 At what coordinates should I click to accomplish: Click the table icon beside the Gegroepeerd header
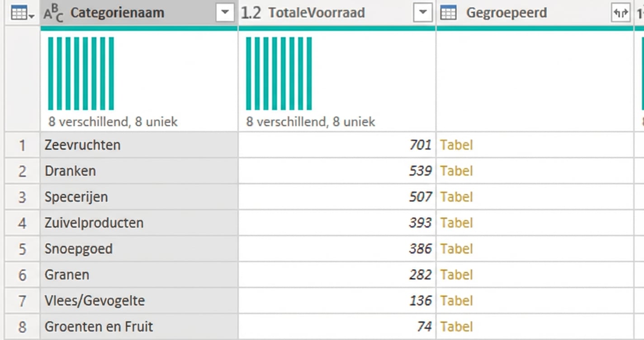tap(448, 12)
